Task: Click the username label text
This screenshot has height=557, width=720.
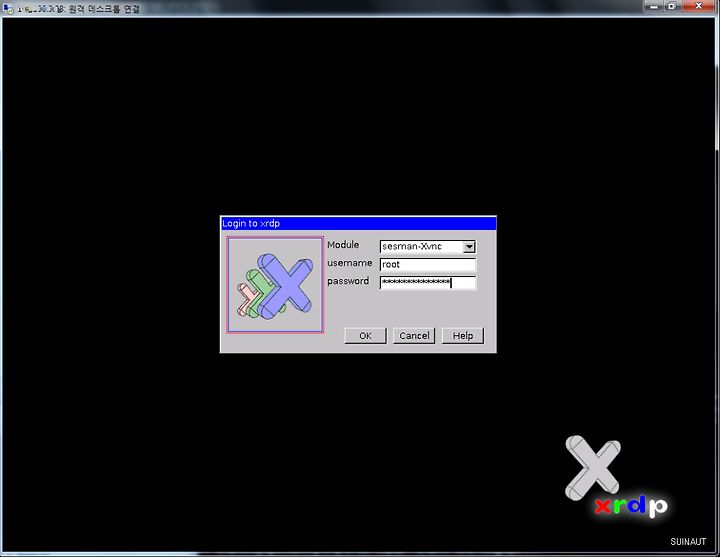Action: coord(349,263)
